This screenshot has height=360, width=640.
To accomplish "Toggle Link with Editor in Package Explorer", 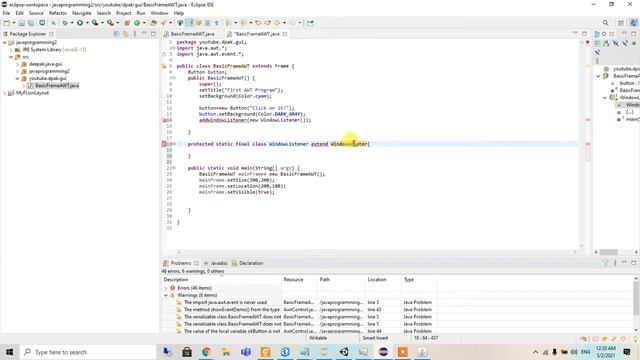I will pyautogui.click(x=126, y=34).
